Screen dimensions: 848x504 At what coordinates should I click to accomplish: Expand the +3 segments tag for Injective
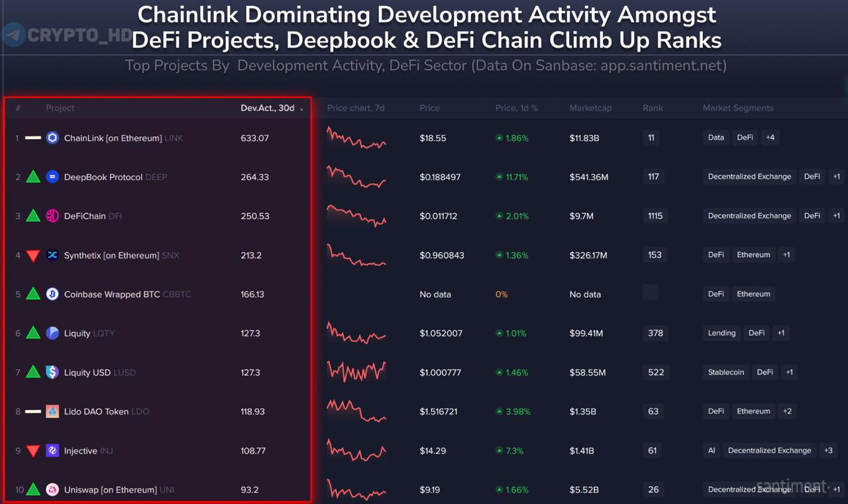point(828,450)
